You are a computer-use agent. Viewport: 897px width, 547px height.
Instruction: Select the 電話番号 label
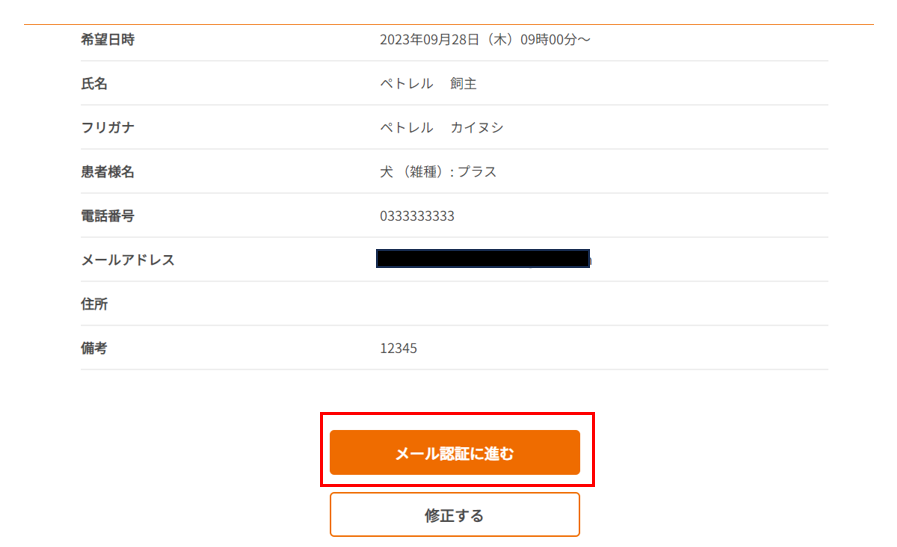click(x=107, y=216)
